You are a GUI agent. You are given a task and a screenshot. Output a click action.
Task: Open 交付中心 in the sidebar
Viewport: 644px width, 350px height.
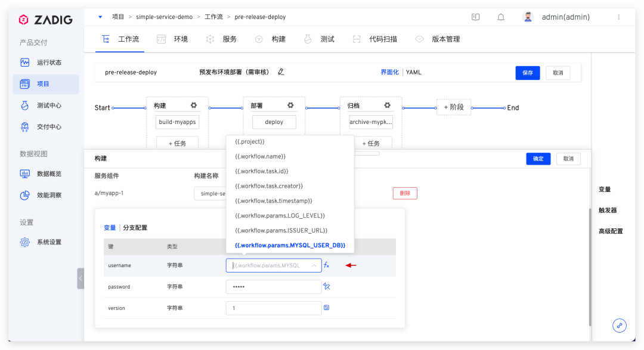pos(45,127)
